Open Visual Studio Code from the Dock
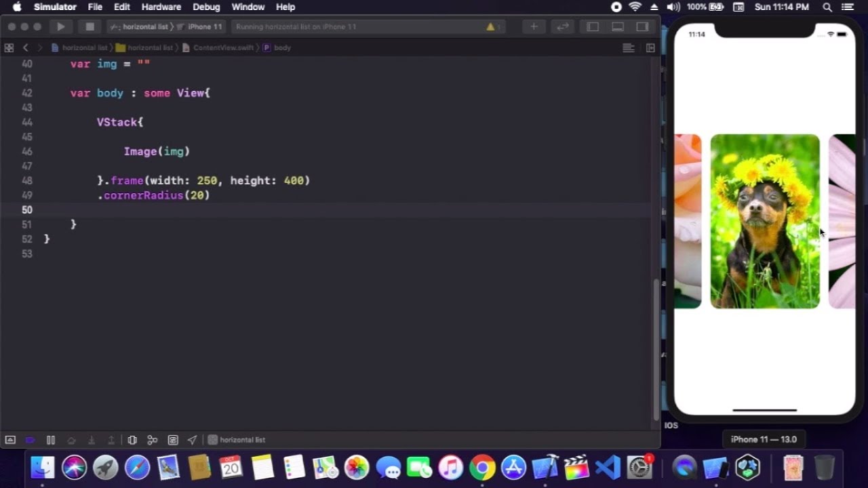The image size is (868, 488). click(x=608, y=467)
